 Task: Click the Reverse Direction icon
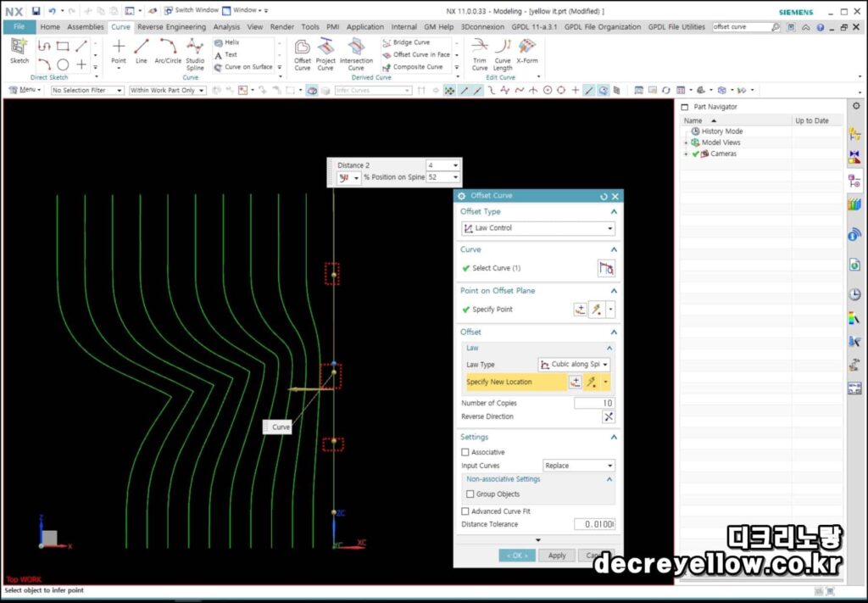[x=609, y=417]
